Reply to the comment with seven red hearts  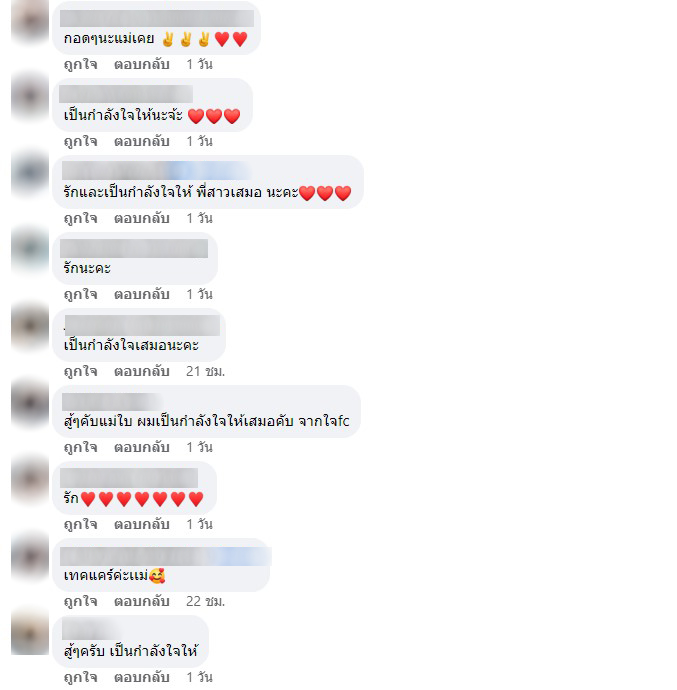click(142, 525)
